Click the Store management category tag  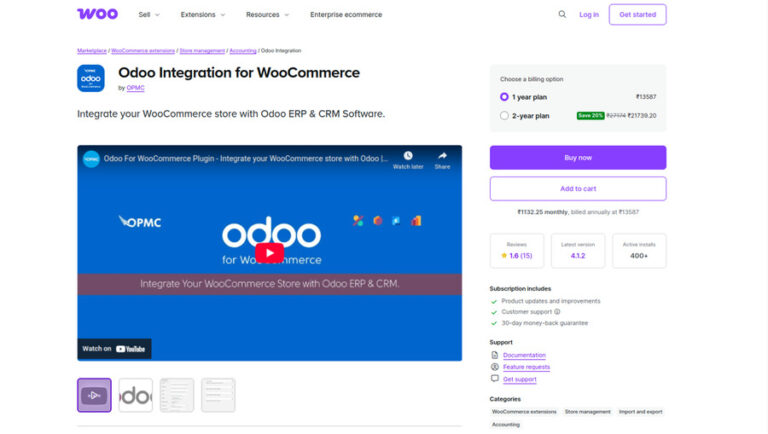(588, 412)
